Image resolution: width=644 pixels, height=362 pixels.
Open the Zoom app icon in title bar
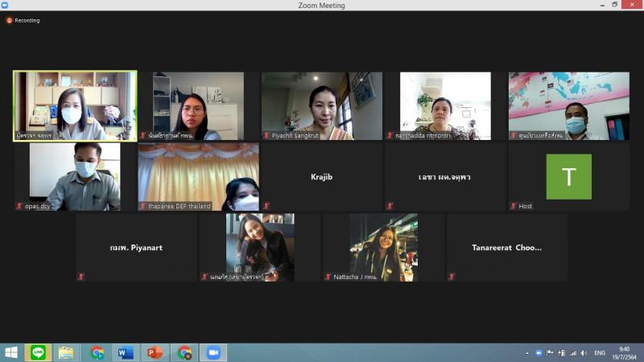[5, 5]
